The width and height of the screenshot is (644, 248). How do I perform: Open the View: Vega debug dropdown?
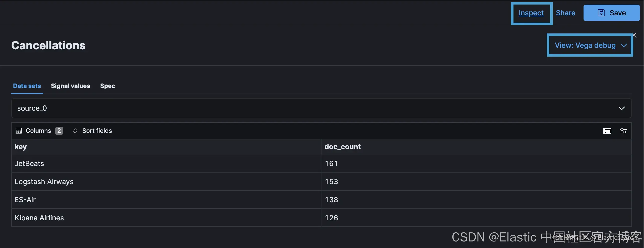(590, 45)
